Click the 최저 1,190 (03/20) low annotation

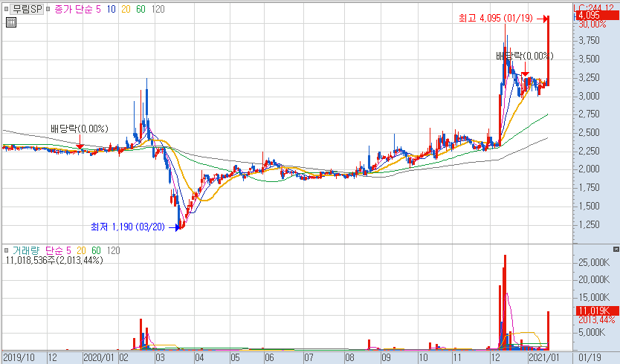[128, 227]
